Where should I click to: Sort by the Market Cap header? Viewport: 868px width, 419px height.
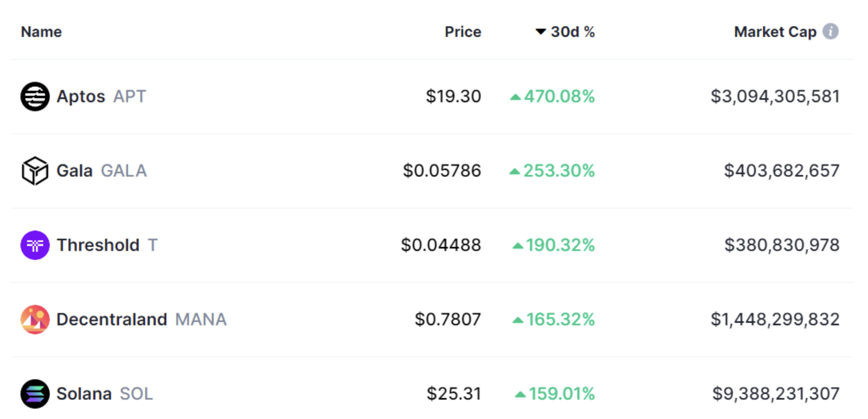(775, 32)
